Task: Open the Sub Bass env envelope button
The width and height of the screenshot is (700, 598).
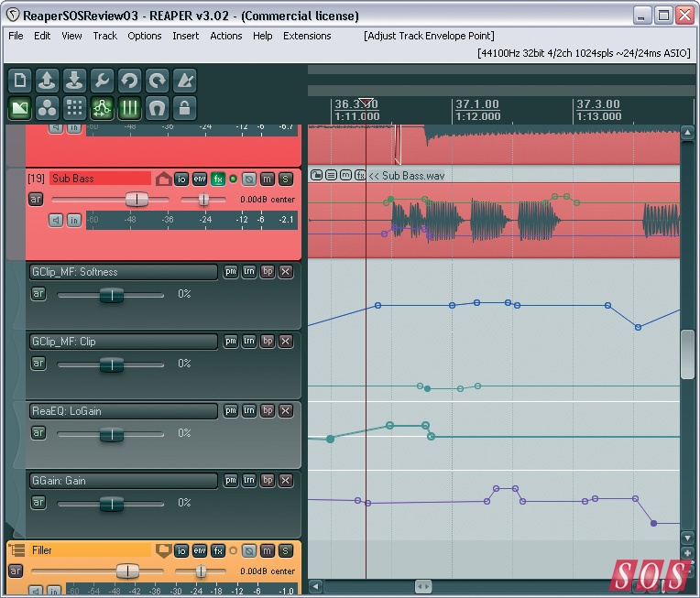Action: click(x=200, y=179)
